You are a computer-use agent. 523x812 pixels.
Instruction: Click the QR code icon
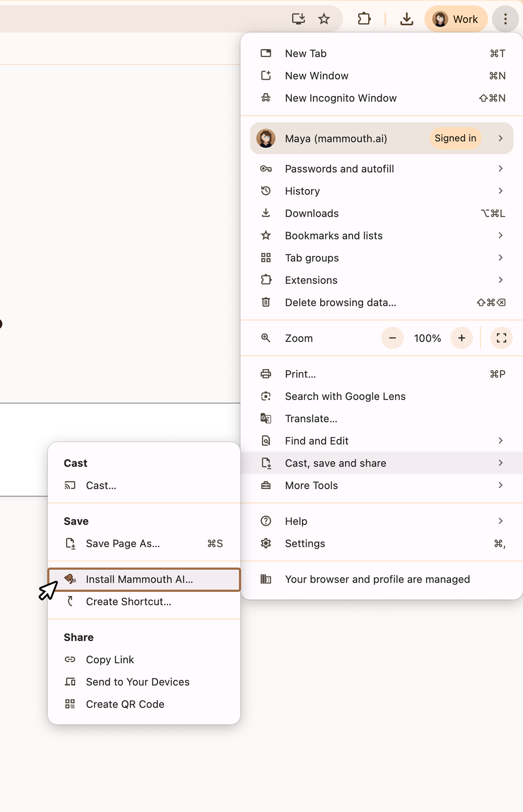click(70, 704)
